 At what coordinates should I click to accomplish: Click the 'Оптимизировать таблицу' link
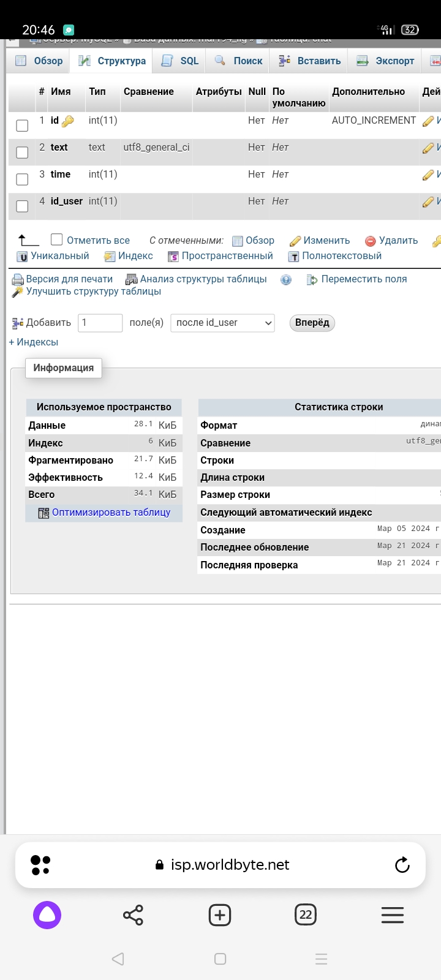click(x=111, y=513)
